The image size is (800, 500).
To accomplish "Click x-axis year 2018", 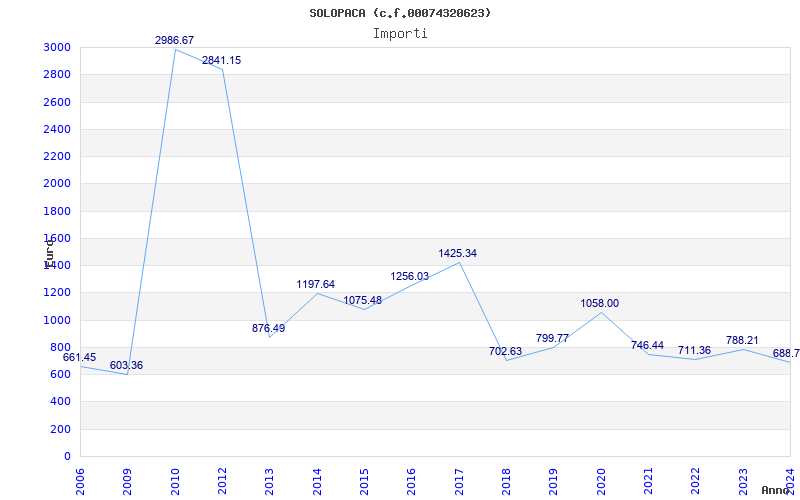I will pyautogui.click(x=506, y=482).
